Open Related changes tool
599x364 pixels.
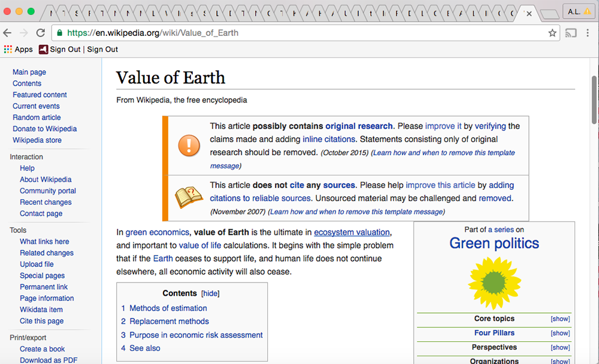47,253
